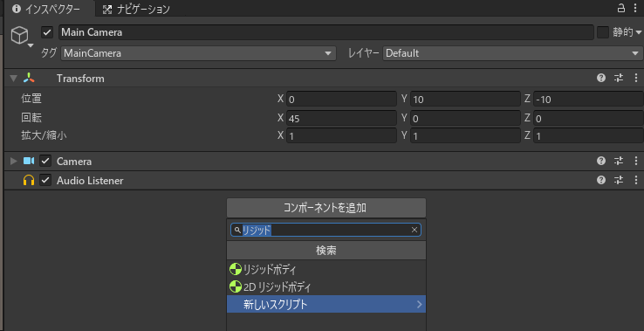Viewport: 644px width, 331px height.
Task: Clear the component search text
Action: tap(414, 231)
